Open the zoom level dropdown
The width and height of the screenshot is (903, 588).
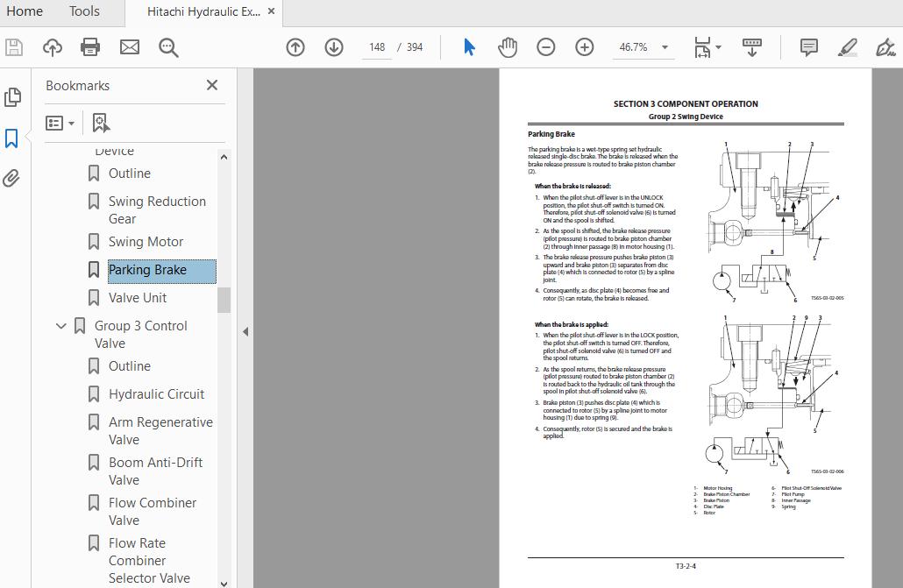[665, 47]
